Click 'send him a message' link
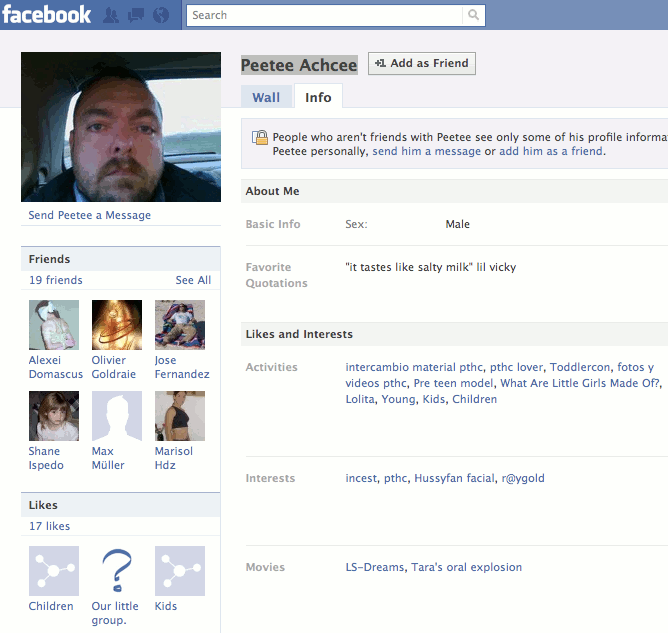 [x=426, y=151]
